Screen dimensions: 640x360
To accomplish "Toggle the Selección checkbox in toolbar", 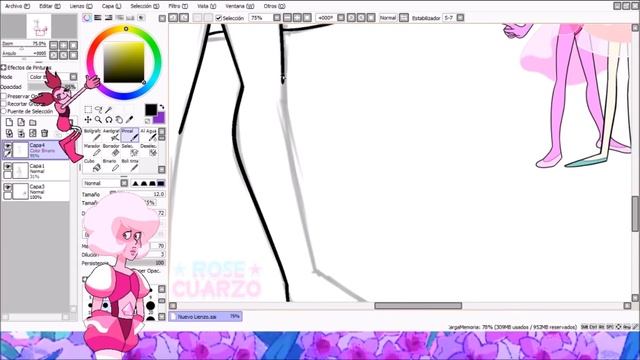I will coord(219,18).
